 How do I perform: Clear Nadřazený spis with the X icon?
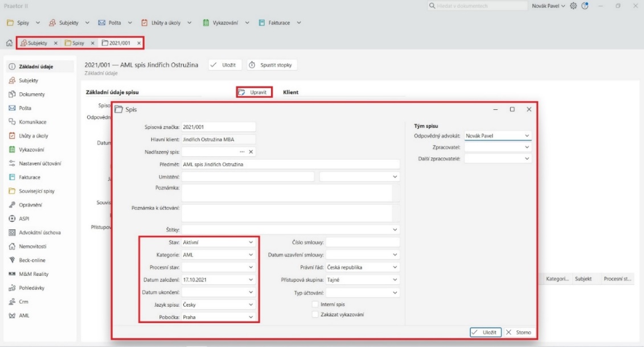[x=251, y=152]
